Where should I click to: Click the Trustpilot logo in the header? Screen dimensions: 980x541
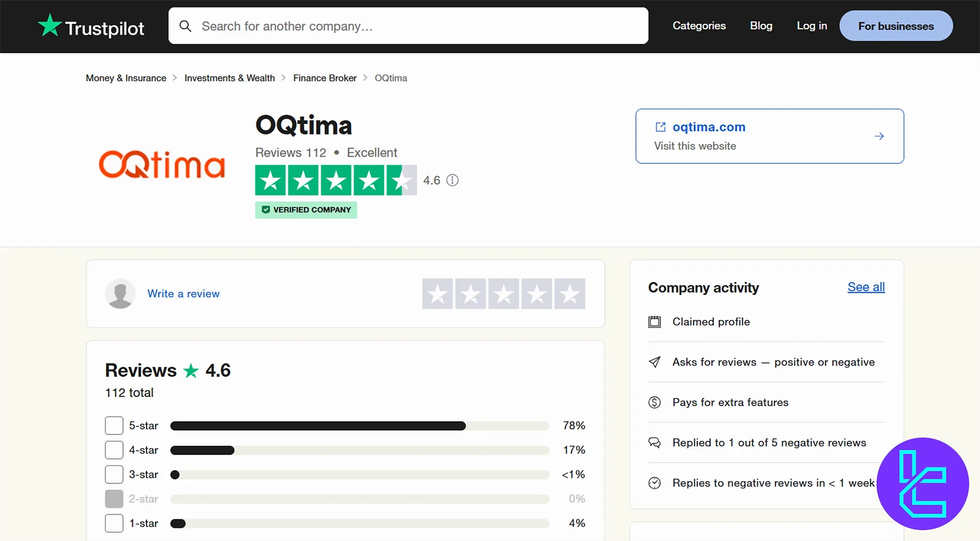tap(91, 26)
